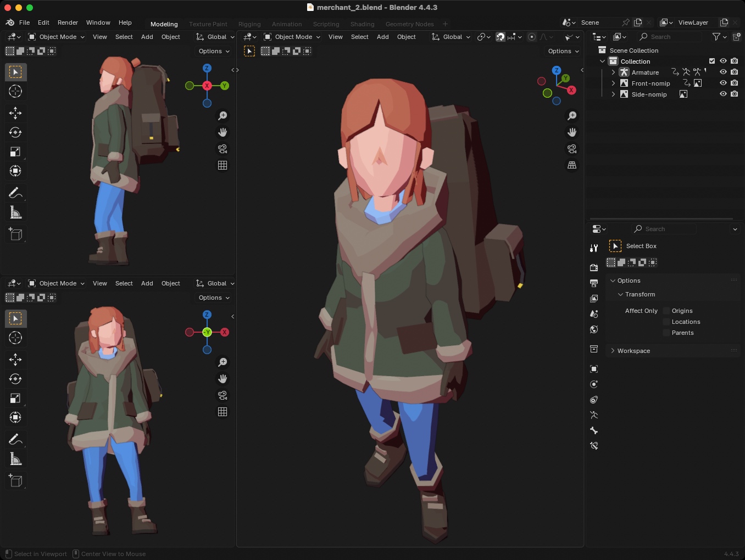
Task: Open Options popover in main viewport header
Action: (563, 51)
